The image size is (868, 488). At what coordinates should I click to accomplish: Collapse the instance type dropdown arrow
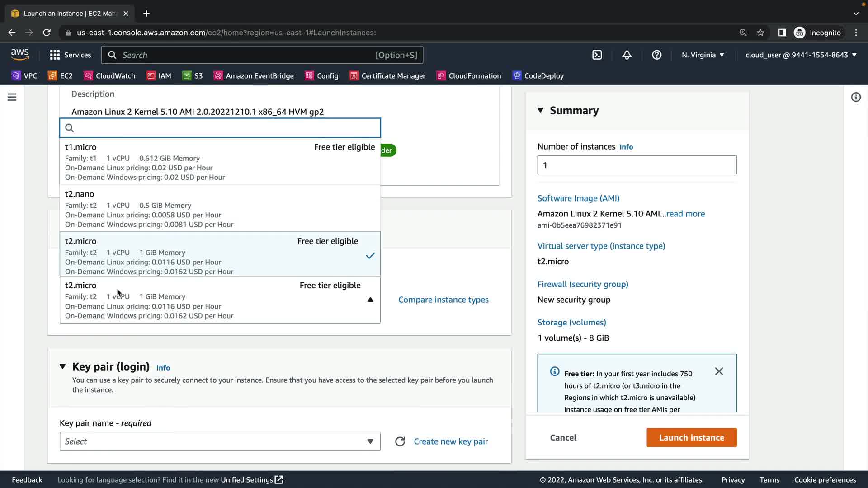(x=370, y=300)
